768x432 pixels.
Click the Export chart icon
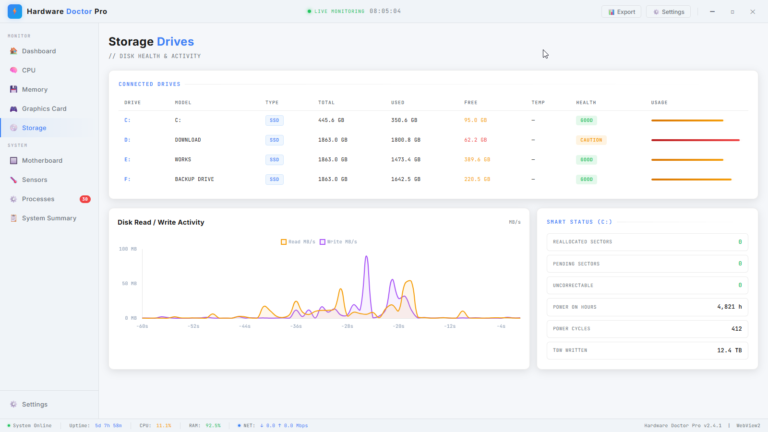pyautogui.click(x=611, y=12)
